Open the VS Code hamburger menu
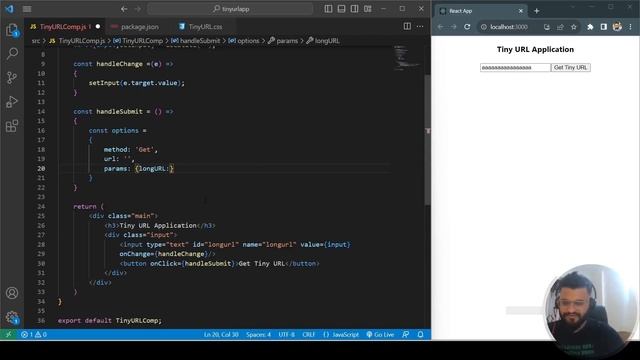Image resolution: width=640 pixels, height=360 pixels. (x=27, y=9)
